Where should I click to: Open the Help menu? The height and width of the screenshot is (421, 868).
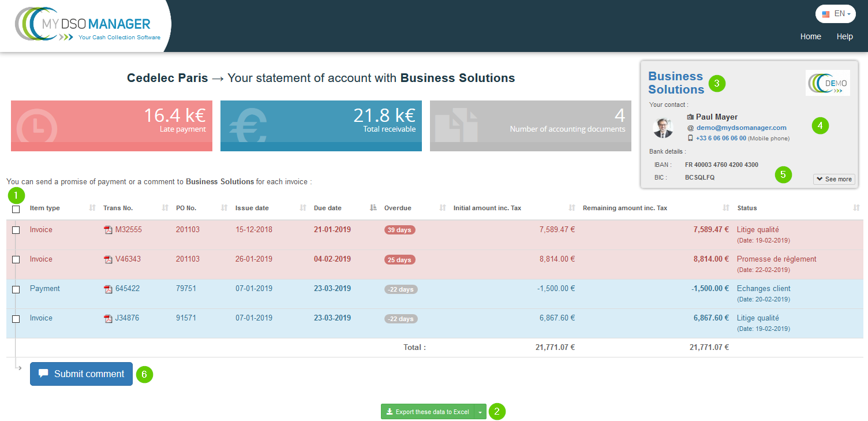pos(844,36)
